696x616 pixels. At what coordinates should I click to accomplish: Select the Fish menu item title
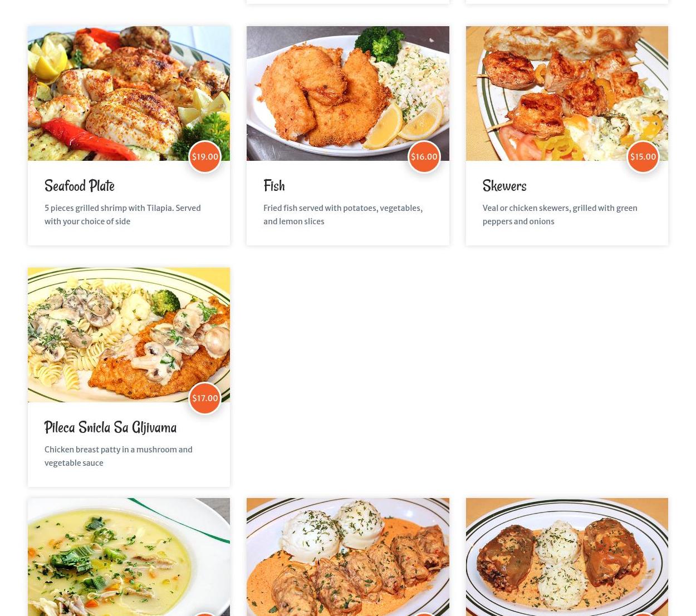pos(274,186)
